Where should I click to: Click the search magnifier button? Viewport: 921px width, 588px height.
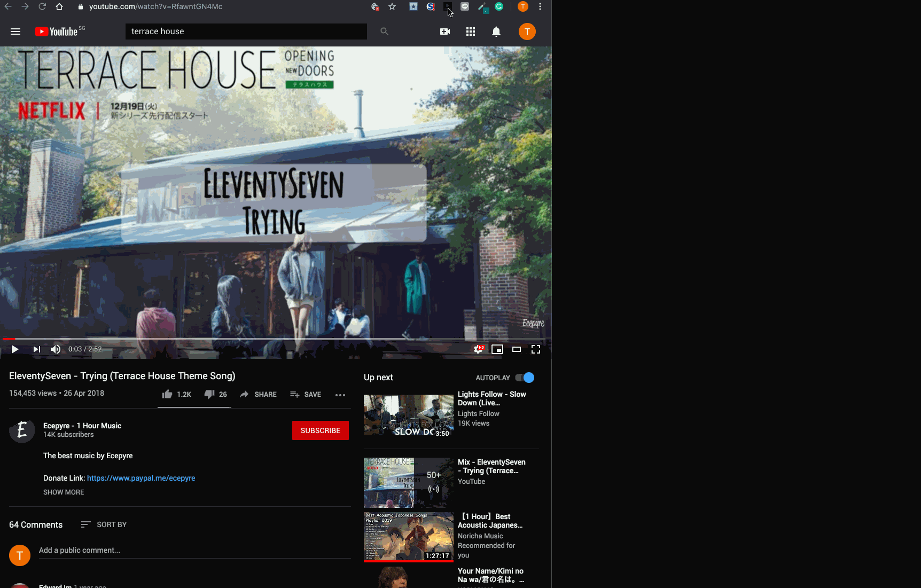[x=384, y=32]
